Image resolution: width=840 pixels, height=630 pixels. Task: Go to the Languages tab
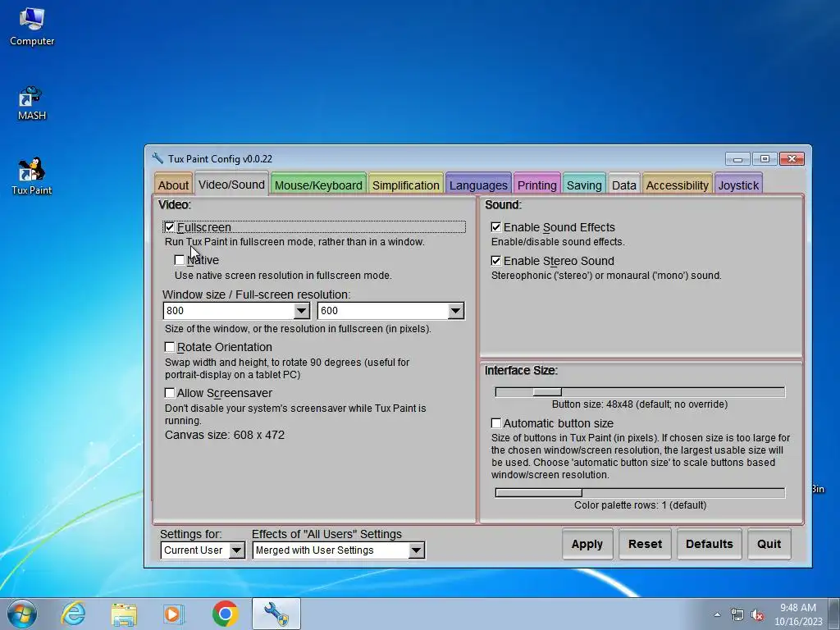click(478, 185)
